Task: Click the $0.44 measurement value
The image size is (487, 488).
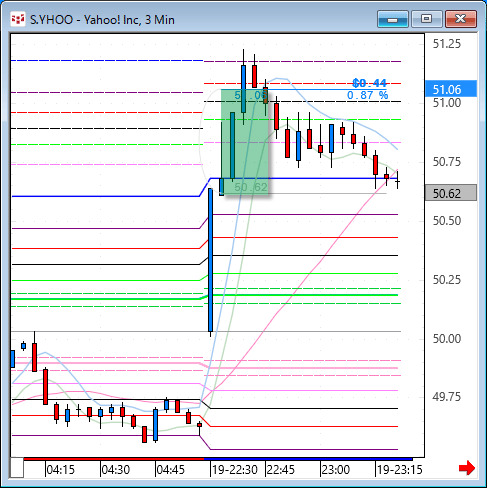Action: coord(369,83)
